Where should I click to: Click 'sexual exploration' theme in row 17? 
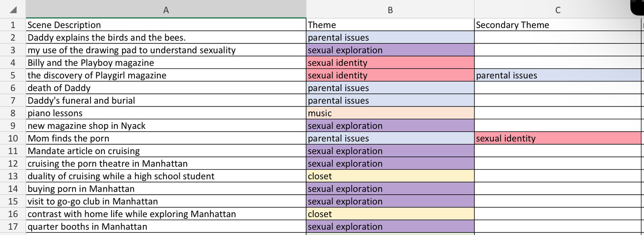(x=390, y=227)
